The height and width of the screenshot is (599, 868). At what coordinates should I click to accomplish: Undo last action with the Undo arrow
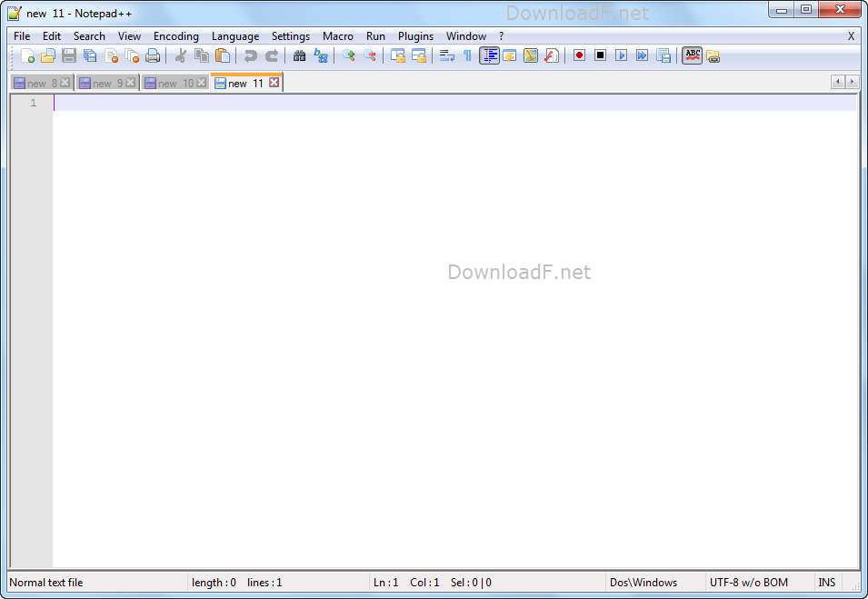(250, 55)
